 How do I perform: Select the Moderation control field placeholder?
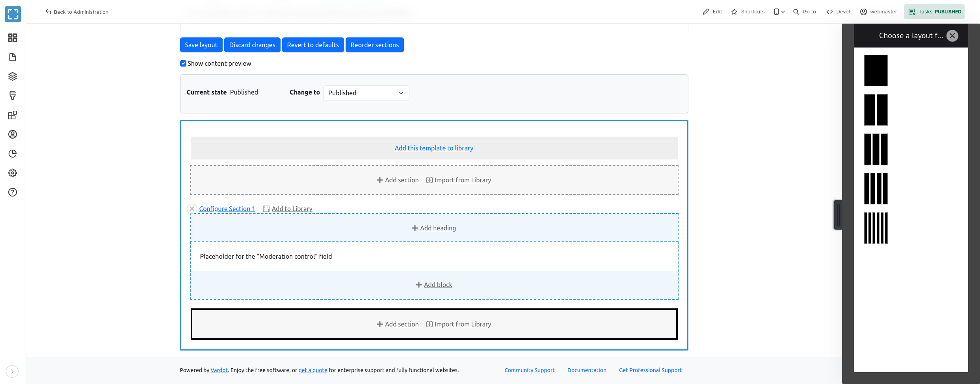[434, 256]
